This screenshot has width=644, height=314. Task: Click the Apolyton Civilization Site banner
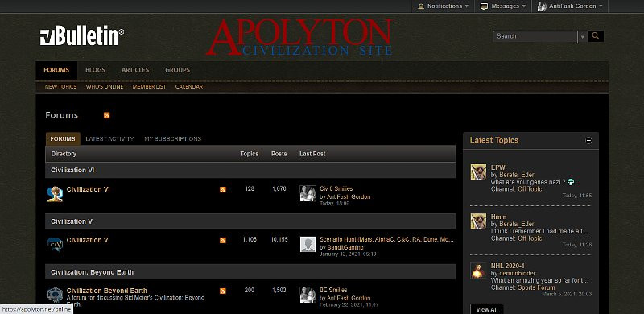pos(299,37)
